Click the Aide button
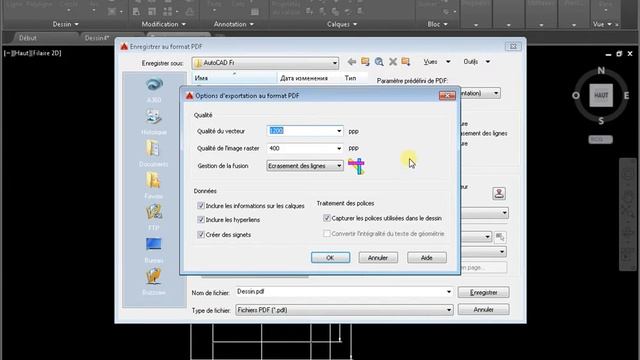640x360 pixels. click(427, 258)
